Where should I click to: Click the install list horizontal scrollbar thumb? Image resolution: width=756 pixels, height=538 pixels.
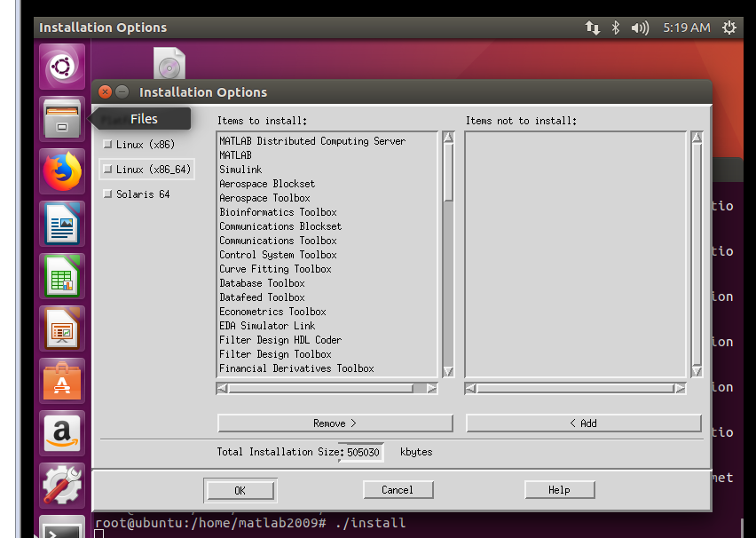click(321, 389)
